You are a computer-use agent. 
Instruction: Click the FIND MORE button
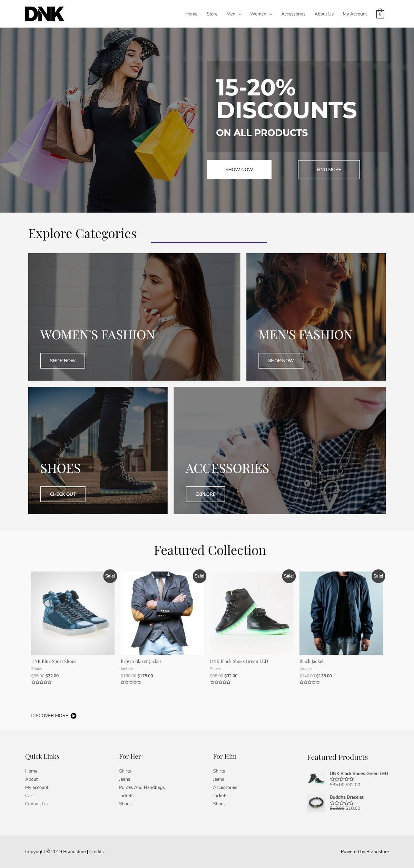click(329, 169)
